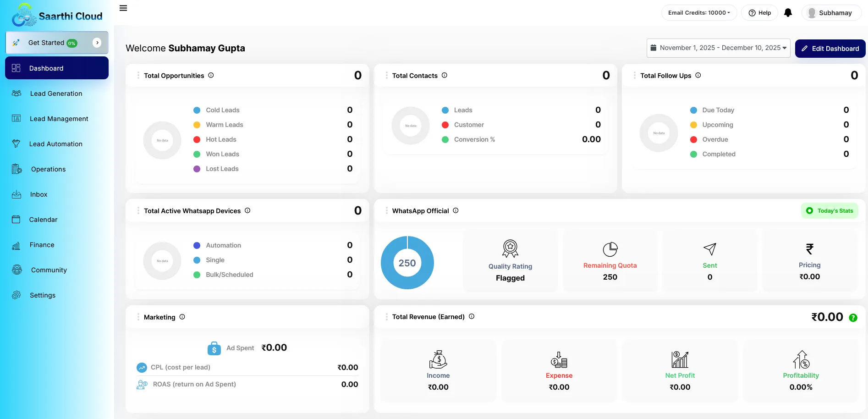
Task: Click the Hot Leads red color dot
Action: 197,139
